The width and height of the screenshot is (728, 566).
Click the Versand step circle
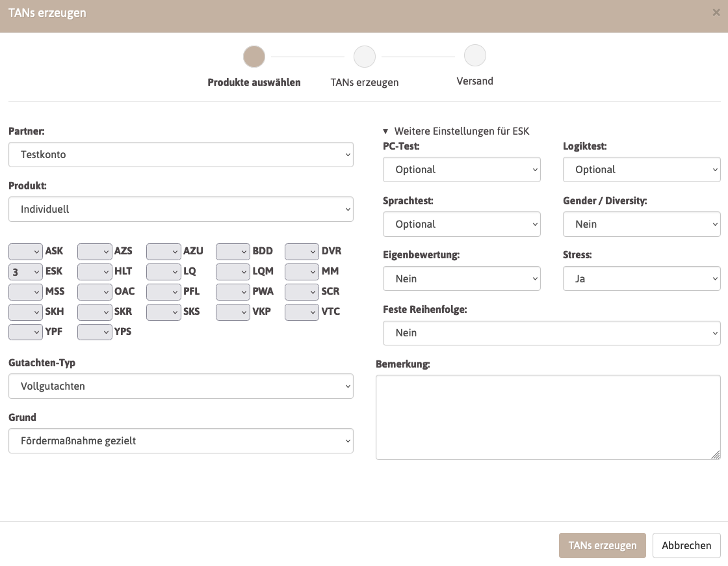[475, 56]
